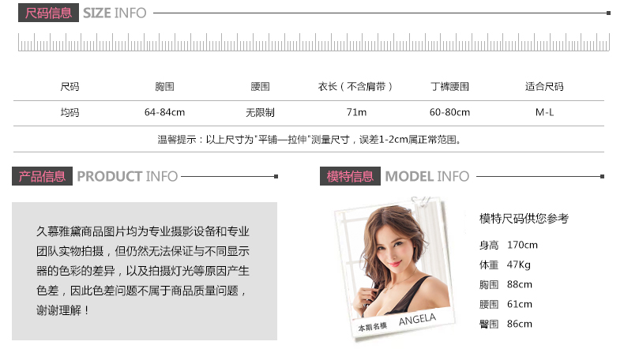Select the 胸围 column header
This screenshot has width=624, height=364.
tap(165, 86)
